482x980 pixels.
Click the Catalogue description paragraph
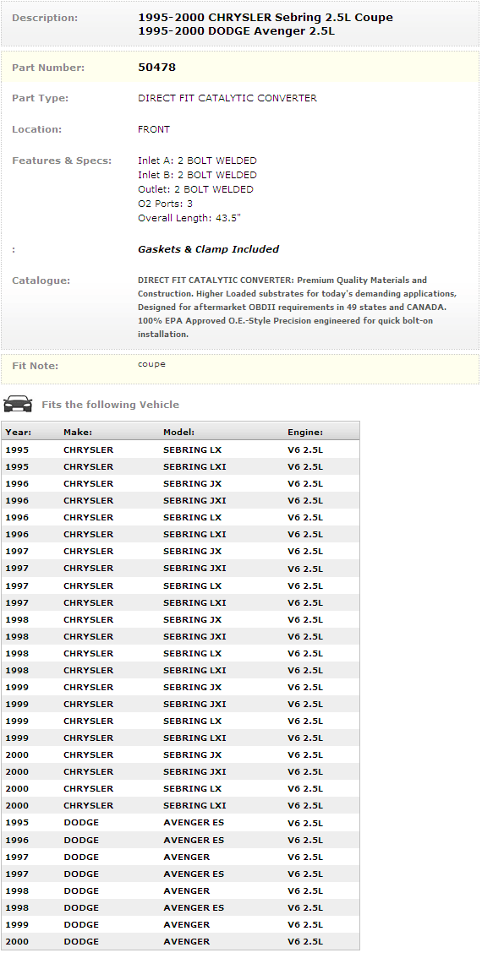pos(298,307)
